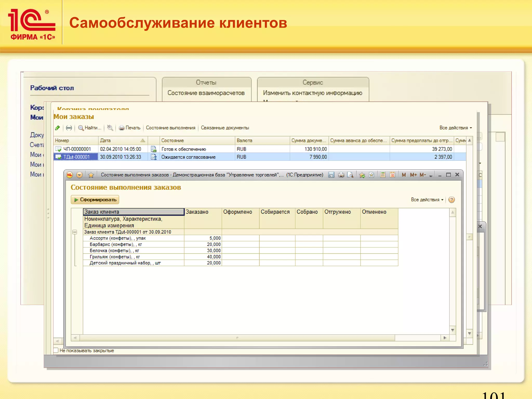This screenshot has width=532, height=399.
Task: Click the star favorites icon in title bar
Action: point(91,175)
